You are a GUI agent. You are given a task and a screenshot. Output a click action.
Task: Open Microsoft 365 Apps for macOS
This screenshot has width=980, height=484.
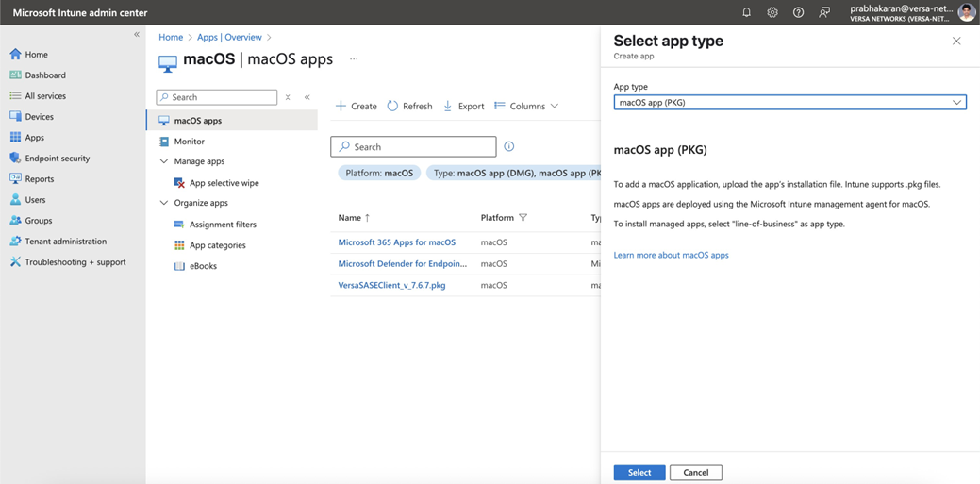[397, 242]
